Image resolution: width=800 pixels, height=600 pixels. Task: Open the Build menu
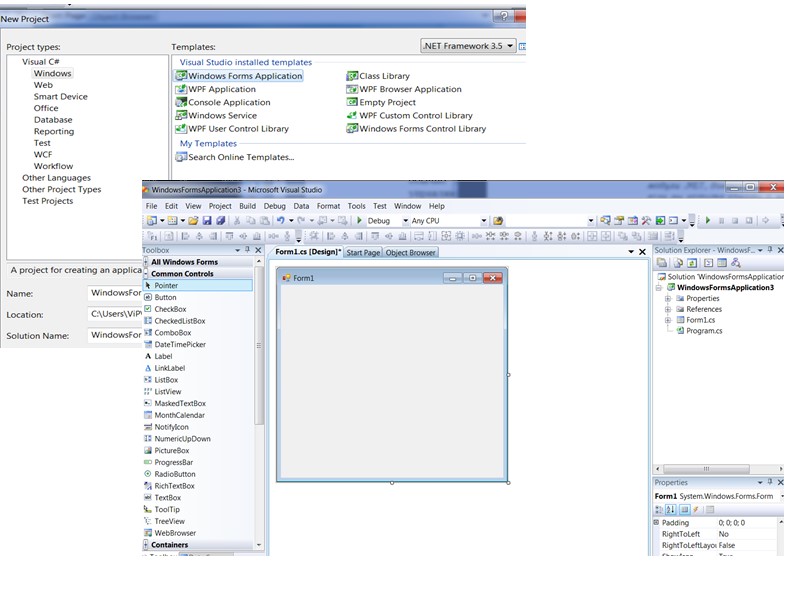(x=247, y=206)
